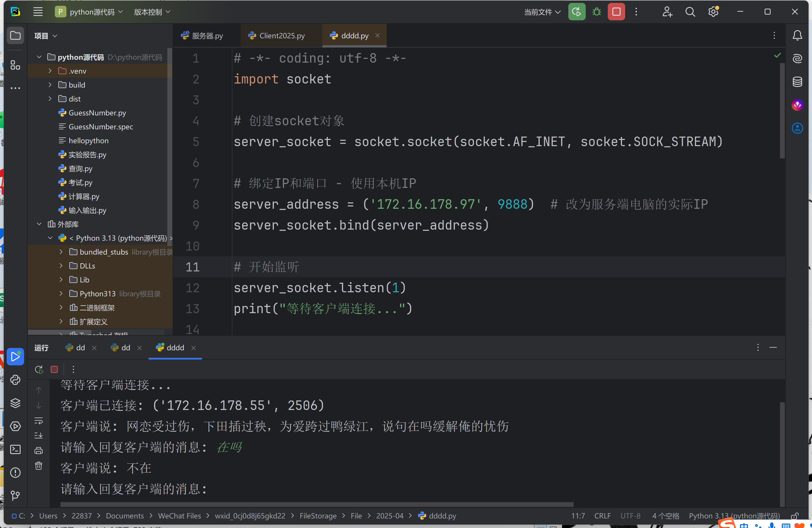Open the Python Console tool window
The image size is (812, 528).
(x=15, y=380)
